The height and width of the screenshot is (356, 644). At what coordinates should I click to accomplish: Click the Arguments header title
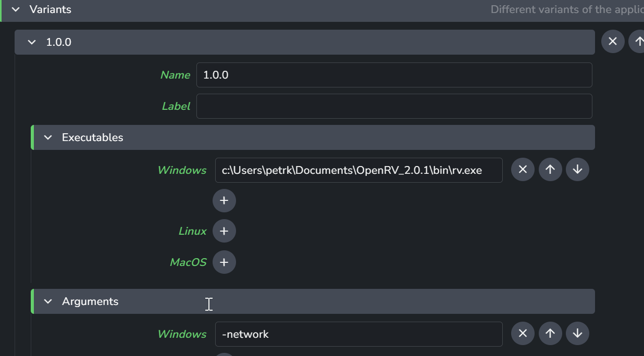pos(90,301)
